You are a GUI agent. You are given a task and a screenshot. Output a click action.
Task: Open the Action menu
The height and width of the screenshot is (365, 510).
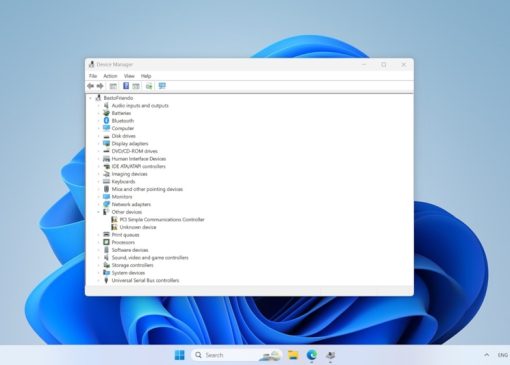tap(110, 76)
